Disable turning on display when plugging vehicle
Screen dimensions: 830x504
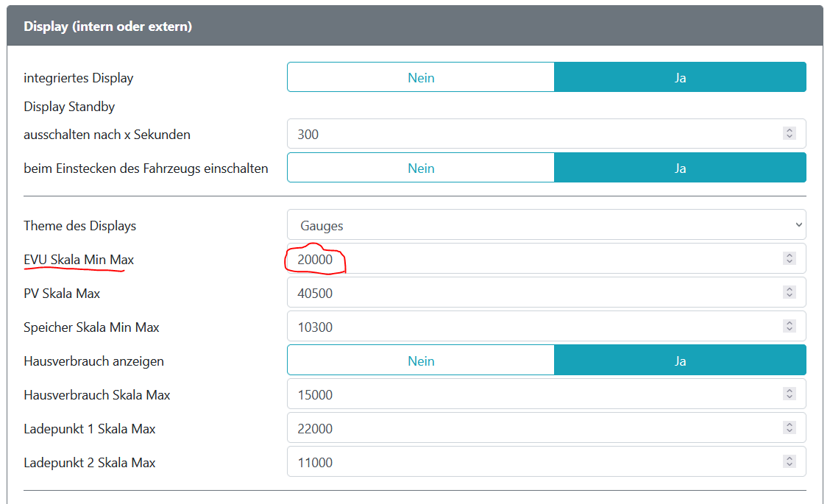420,168
